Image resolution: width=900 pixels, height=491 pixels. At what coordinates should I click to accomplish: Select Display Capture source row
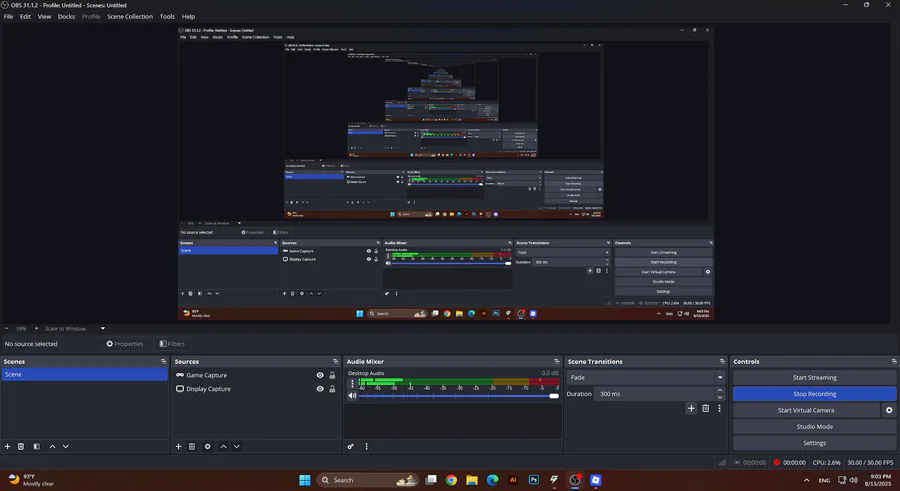[256, 389]
